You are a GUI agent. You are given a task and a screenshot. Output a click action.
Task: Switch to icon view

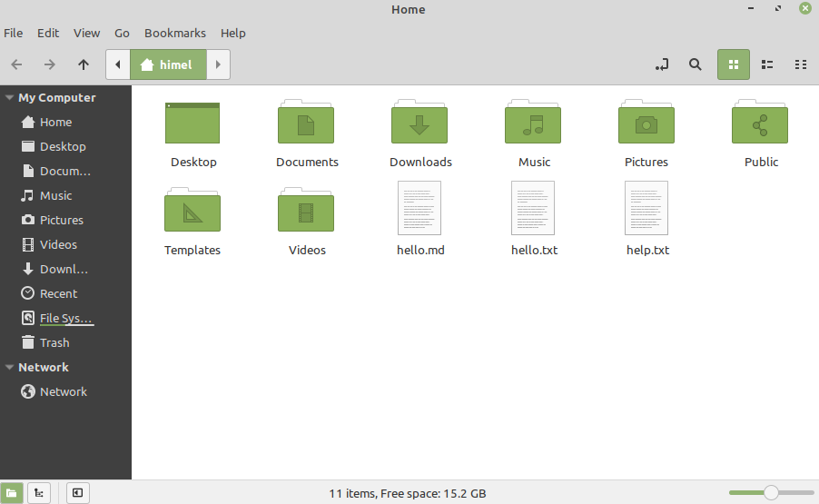pos(734,64)
